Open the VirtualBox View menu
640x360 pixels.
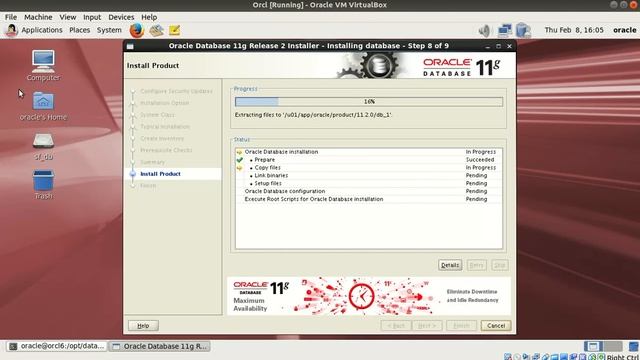pos(67,17)
